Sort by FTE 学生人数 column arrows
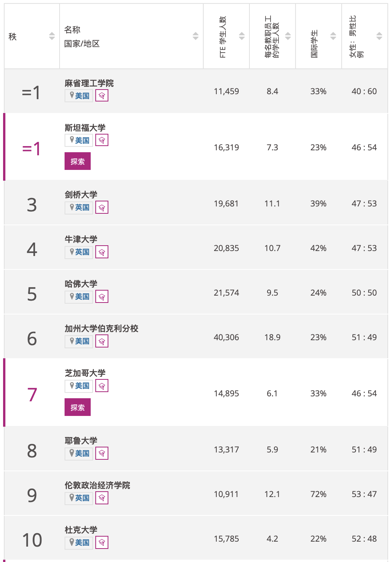 [242, 36]
